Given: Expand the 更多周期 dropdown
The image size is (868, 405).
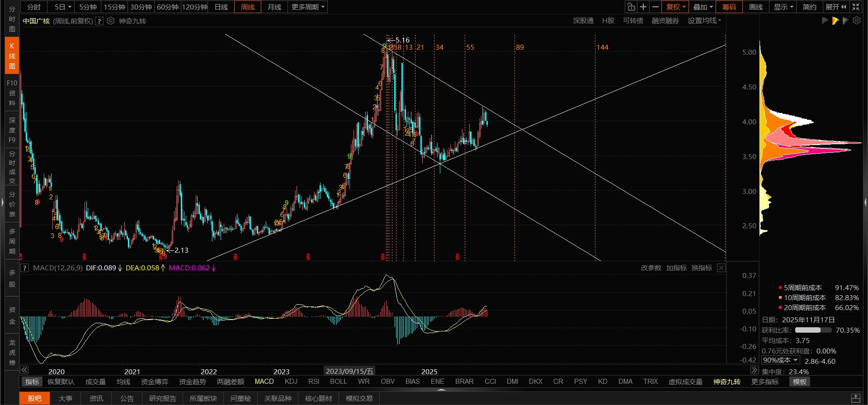Looking at the screenshot, I should pyautogui.click(x=307, y=7).
